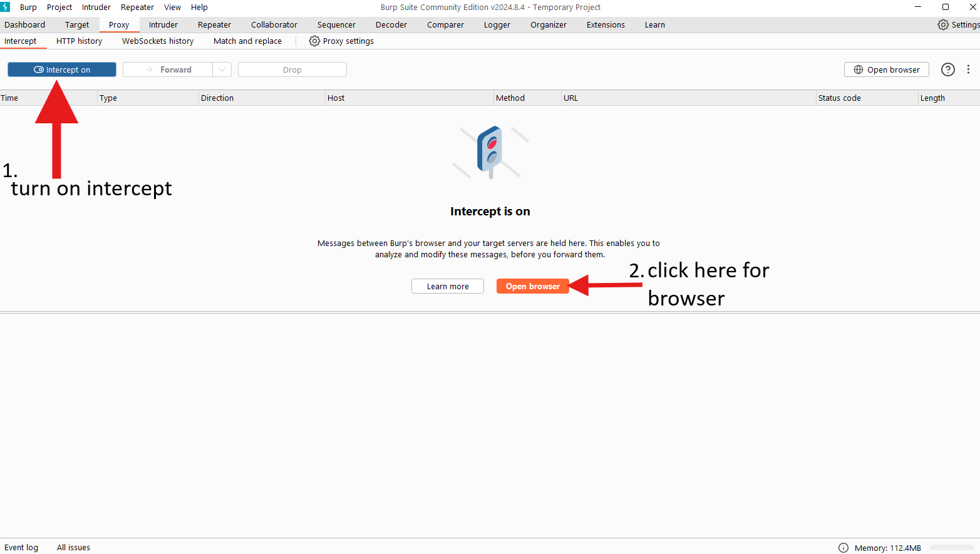Sort by the Status code column header

867,98
